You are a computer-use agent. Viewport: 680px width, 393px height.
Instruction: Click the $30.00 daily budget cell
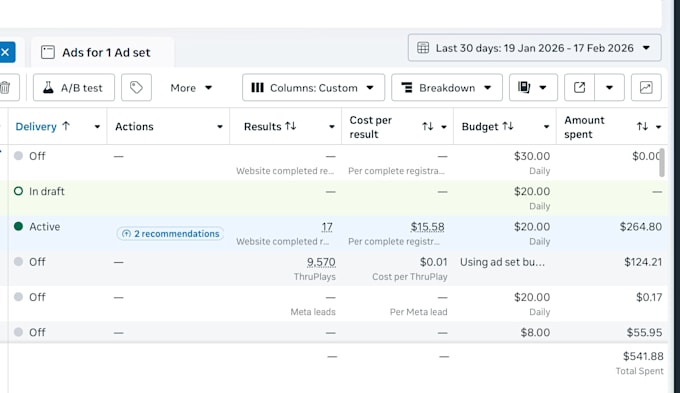tap(532, 156)
